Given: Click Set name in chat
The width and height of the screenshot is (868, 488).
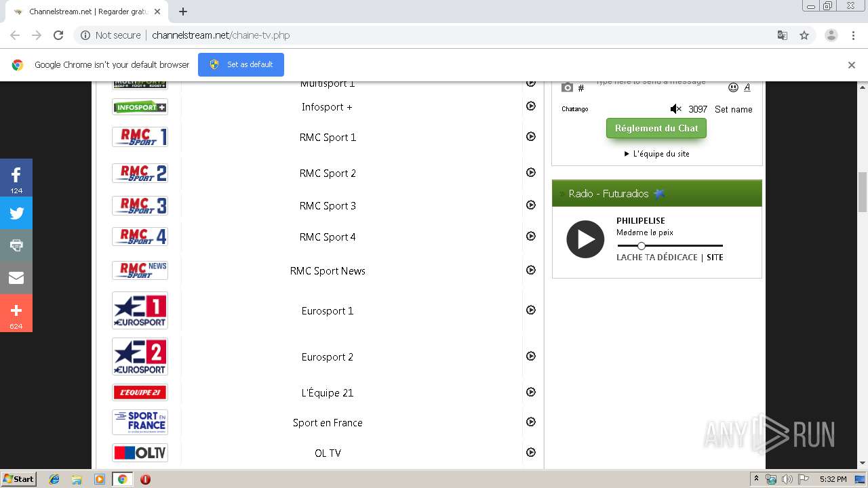Looking at the screenshot, I should (734, 109).
